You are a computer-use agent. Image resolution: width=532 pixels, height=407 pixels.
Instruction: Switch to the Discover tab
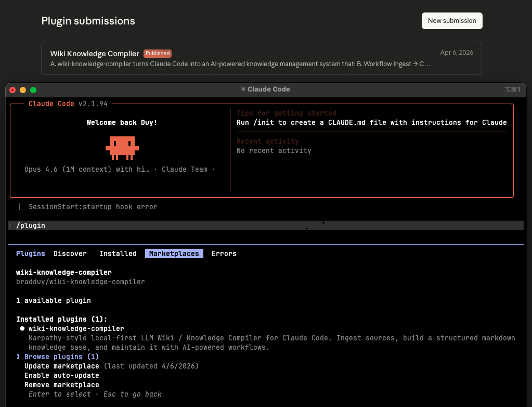[70, 253]
